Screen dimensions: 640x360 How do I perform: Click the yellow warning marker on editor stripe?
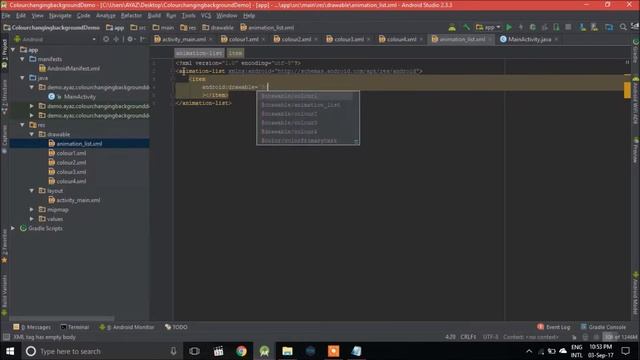tap(627, 90)
